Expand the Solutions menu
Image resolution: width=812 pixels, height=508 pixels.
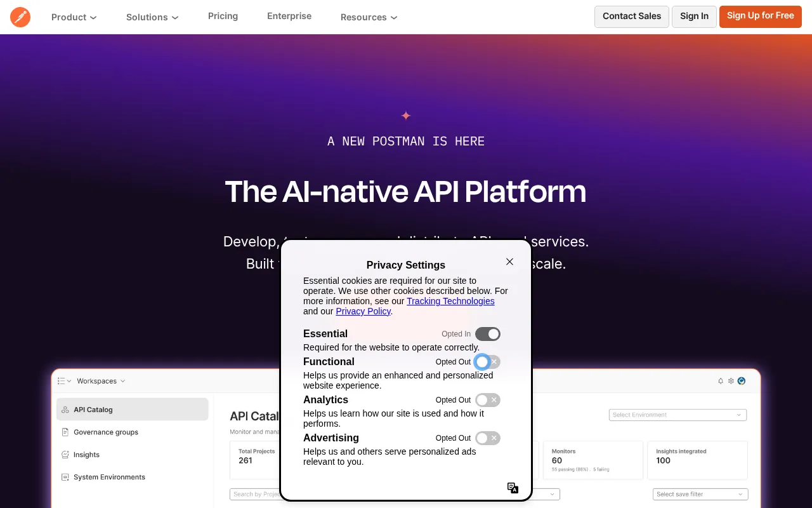click(152, 17)
